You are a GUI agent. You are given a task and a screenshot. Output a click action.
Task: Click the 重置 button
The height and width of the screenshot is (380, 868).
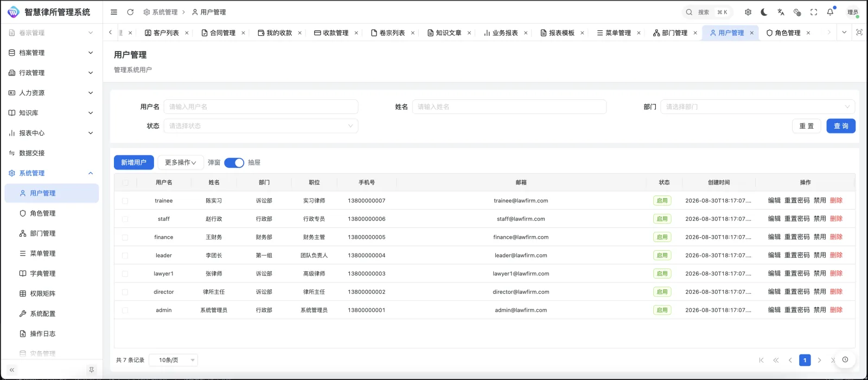pos(807,126)
